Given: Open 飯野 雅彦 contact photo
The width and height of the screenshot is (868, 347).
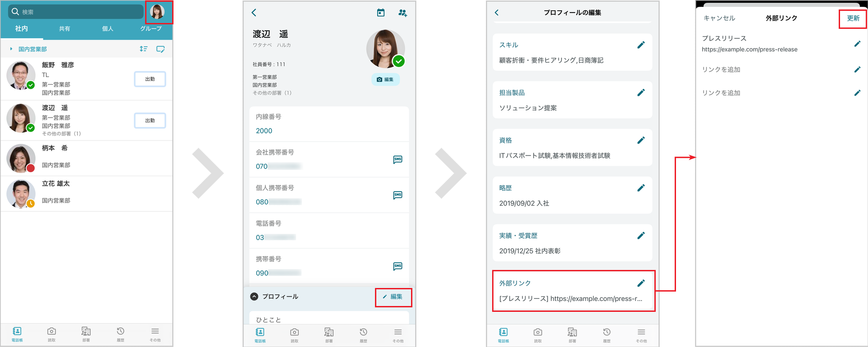Looking at the screenshot, I should [x=21, y=76].
